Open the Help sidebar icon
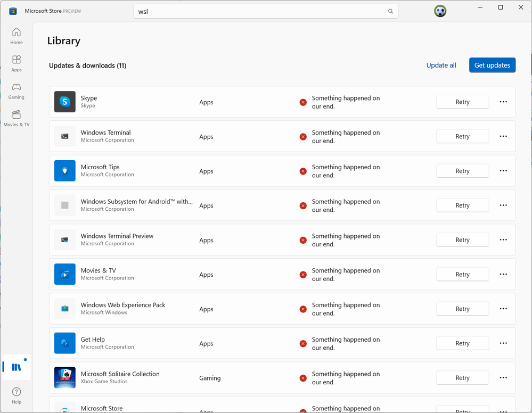 pyautogui.click(x=17, y=396)
